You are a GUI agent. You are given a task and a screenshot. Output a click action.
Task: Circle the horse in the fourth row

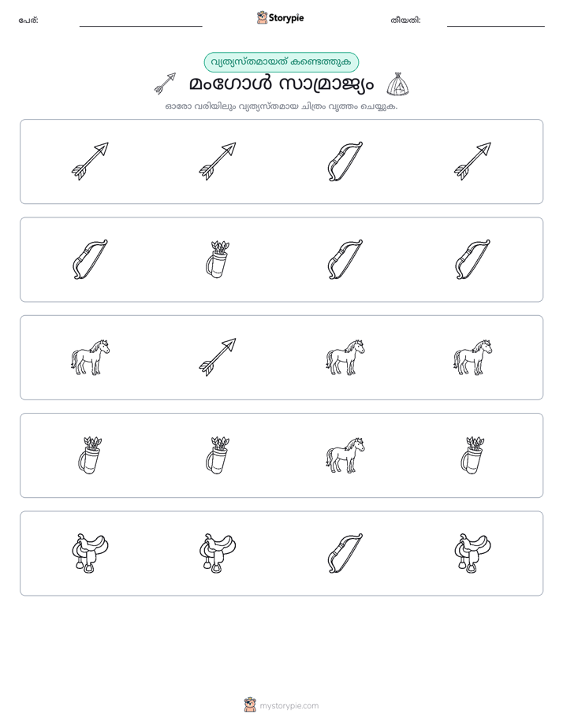pos(345,455)
